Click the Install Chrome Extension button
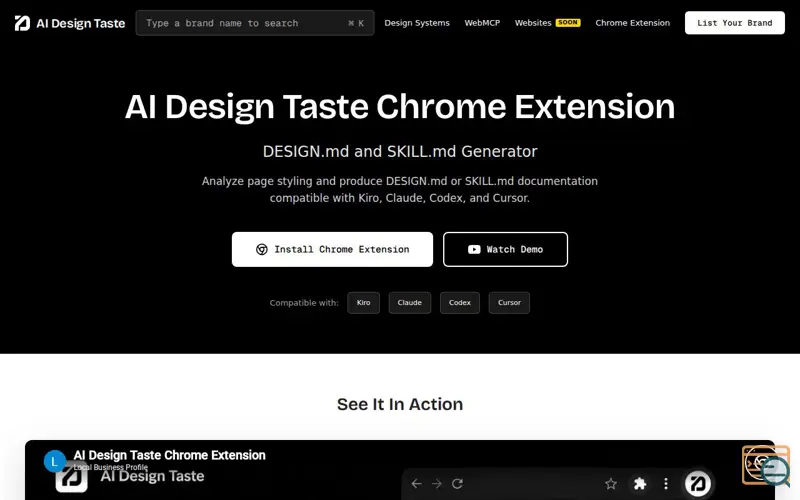 pos(332,249)
